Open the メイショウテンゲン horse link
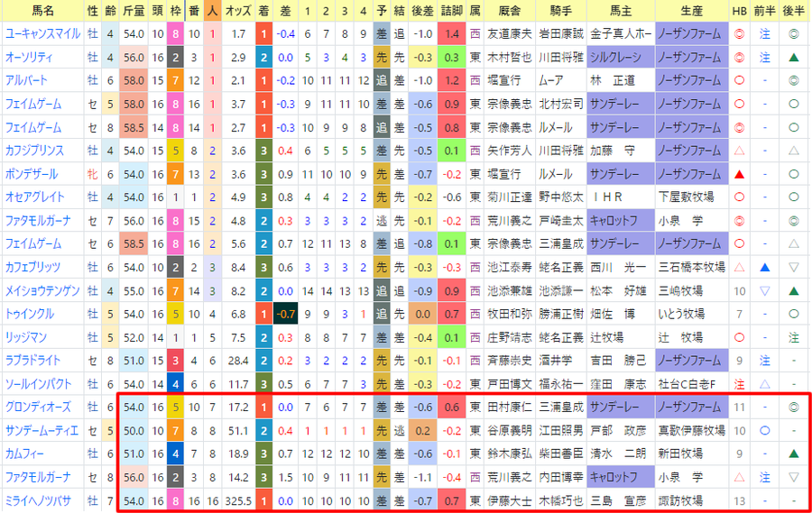The width and height of the screenshot is (812, 513). [x=42, y=291]
